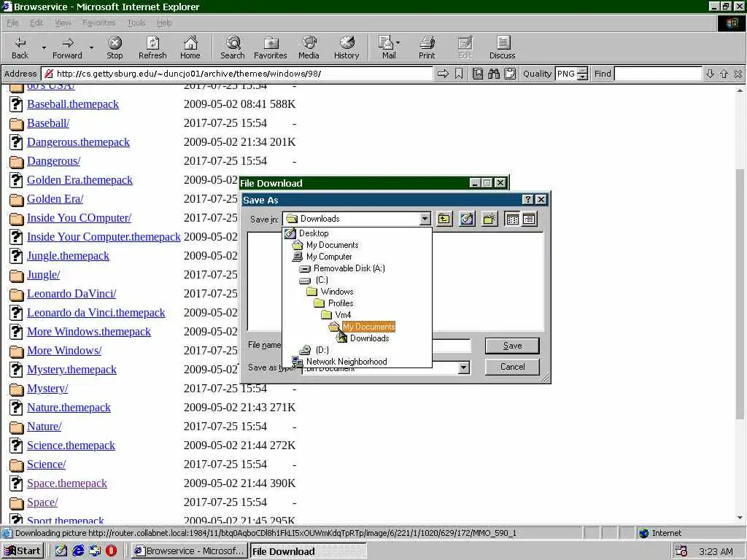Viewport: 747px width, 560px height.
Task: Select highlighted My Documents under Vm4
Action: click(368, 327)
